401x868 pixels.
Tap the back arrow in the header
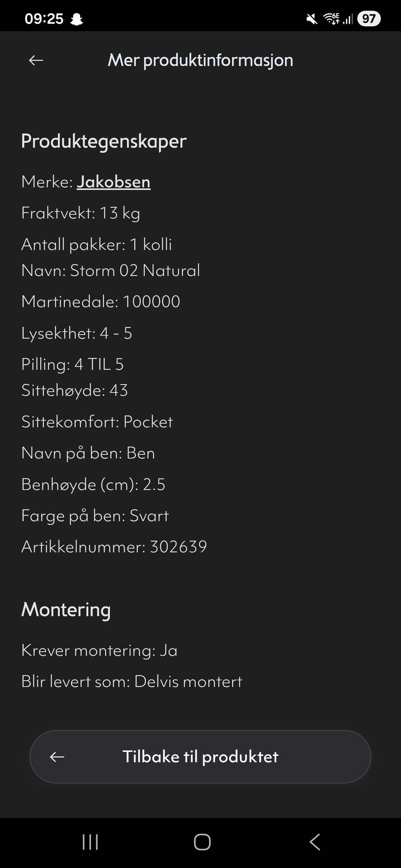[36, 61]
